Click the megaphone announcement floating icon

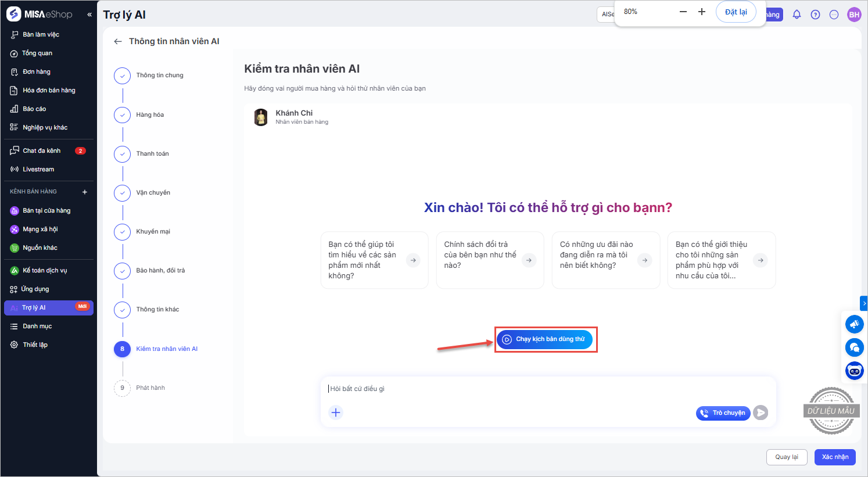click(854, 324)
